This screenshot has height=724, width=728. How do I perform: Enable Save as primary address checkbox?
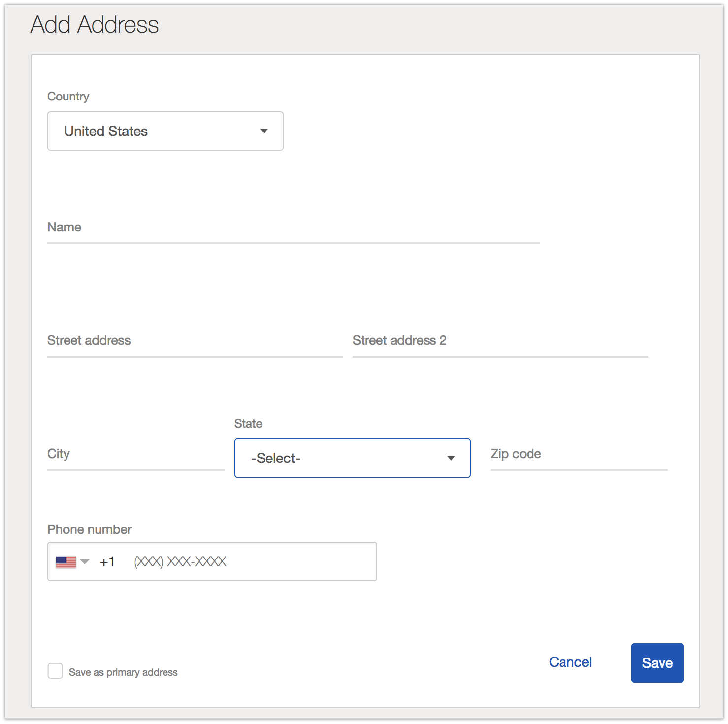coord(55,671)
